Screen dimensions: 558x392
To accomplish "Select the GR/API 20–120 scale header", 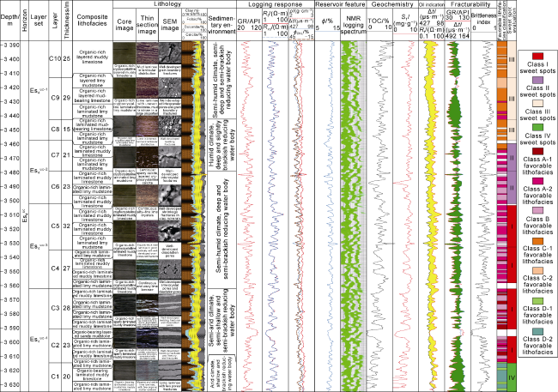I will coord(249,24).
